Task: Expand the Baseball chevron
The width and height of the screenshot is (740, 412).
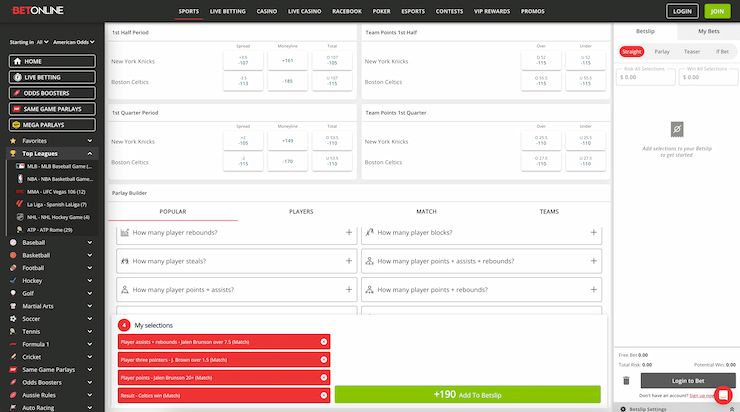Action: coord(90,243)
